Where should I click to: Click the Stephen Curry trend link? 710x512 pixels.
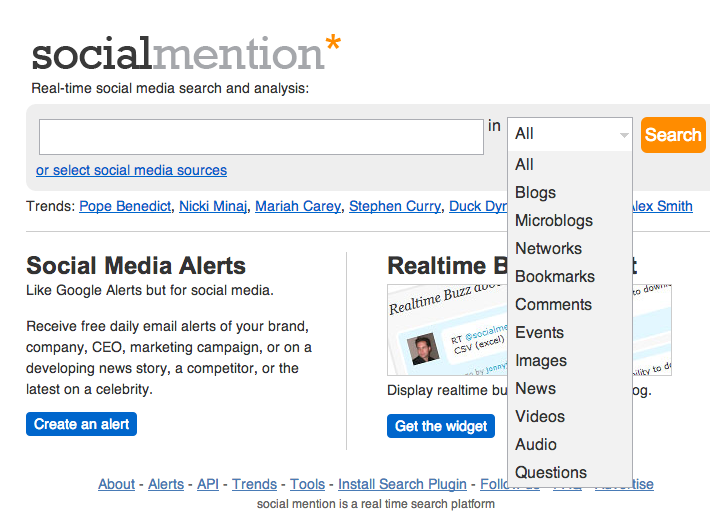click(394, 206)
